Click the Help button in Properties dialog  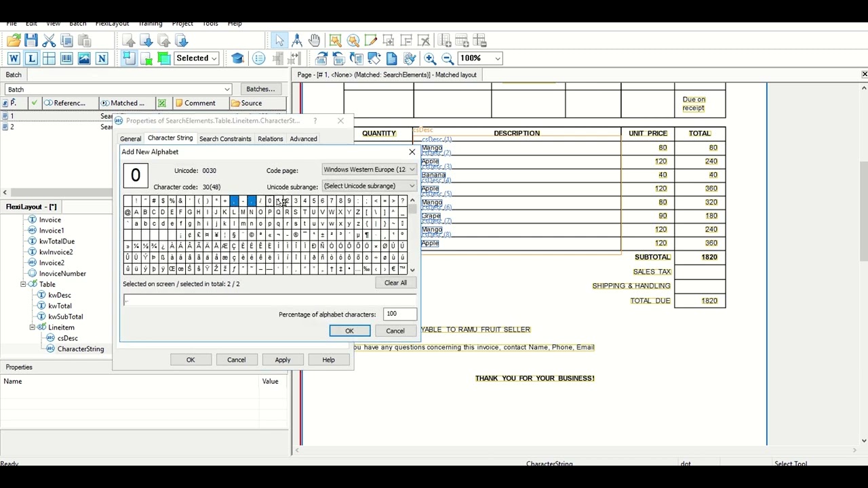[328, 360]
